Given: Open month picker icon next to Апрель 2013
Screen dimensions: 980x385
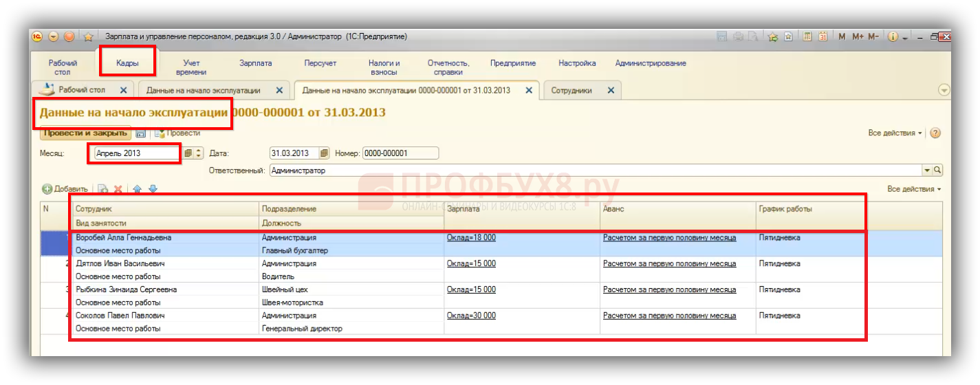Looking at the screenshot, I should (188, 153).
